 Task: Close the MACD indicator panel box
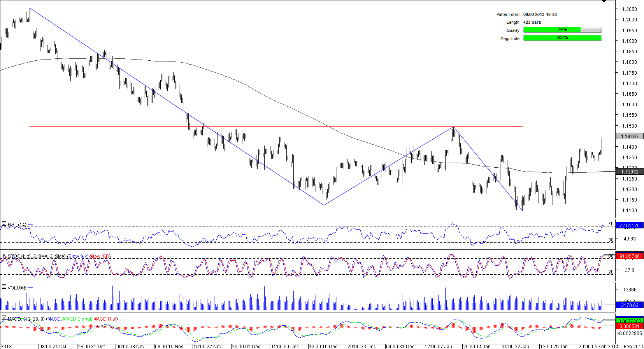(x=4, y=318)
